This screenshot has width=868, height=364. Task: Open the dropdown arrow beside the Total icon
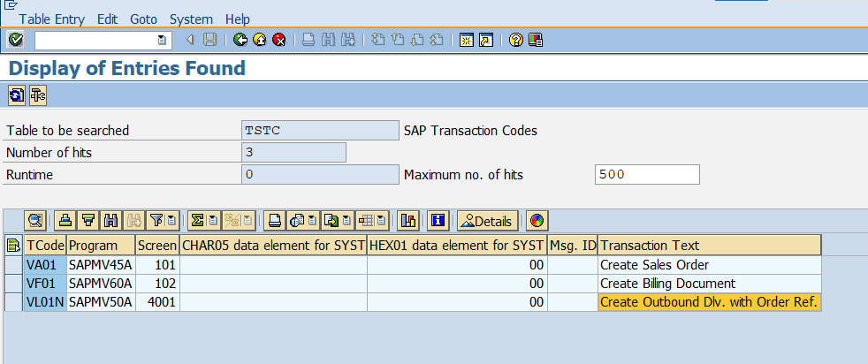[213, 221]
